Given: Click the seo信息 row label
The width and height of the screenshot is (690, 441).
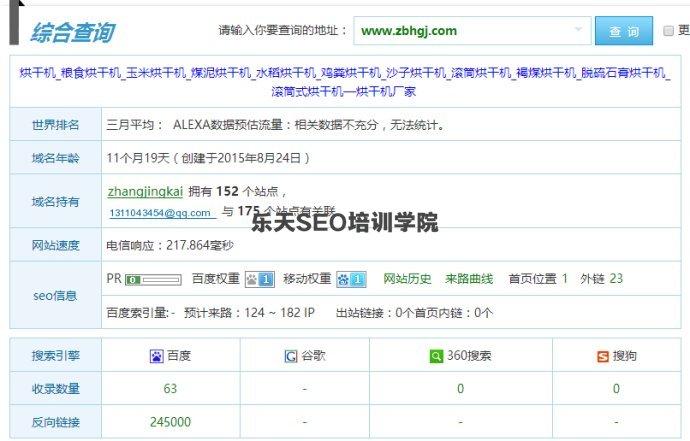Looking at the screenshot, I should pyautogui.click(x=55, y=296).
